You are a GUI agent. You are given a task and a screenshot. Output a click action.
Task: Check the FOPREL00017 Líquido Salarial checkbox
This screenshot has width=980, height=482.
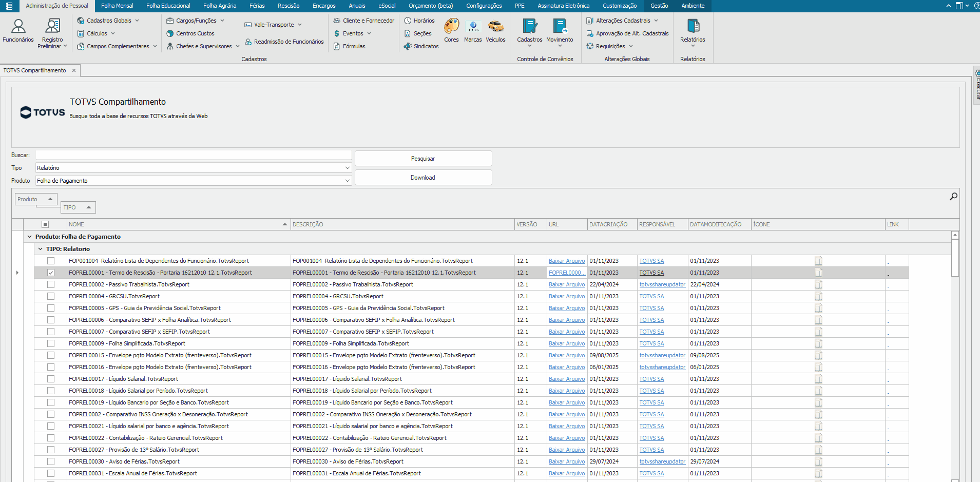[x=51, y=379]
